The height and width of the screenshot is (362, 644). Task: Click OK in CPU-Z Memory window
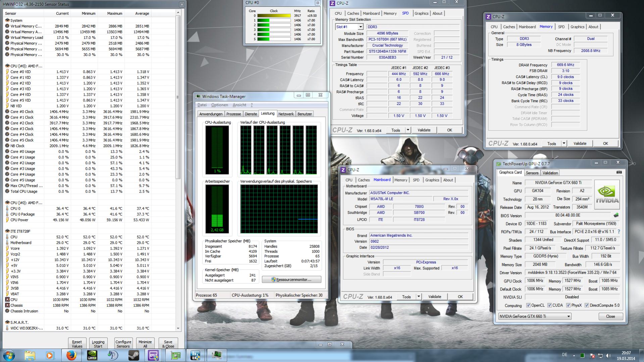tap(605, 143)
